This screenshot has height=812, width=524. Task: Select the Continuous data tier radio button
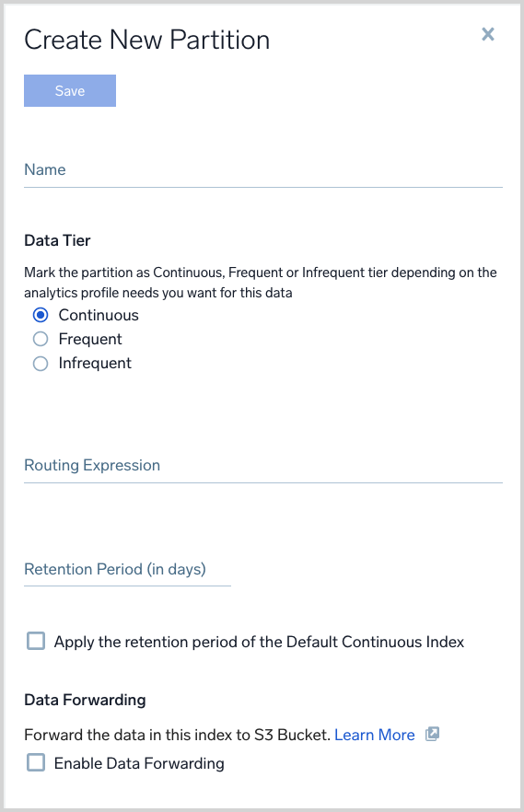[41, 315]
